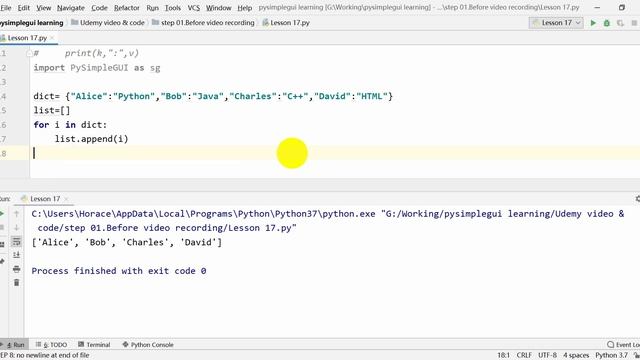This screenshot has width=640, height=360.
Task: Click the commented print(k,":",v) line
Action: pyautogui.click(x=86, y=53)
